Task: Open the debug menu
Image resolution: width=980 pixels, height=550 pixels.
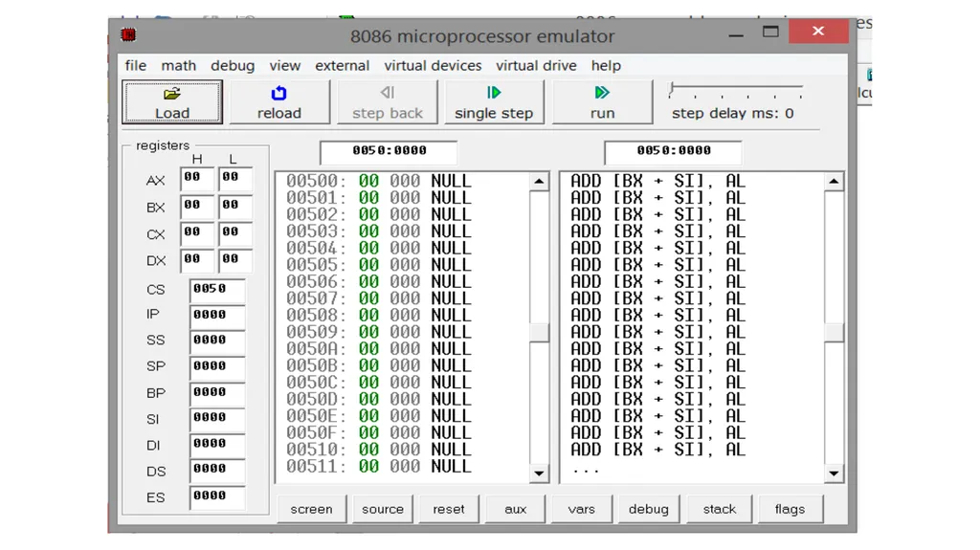Action: tap(233, 66)
